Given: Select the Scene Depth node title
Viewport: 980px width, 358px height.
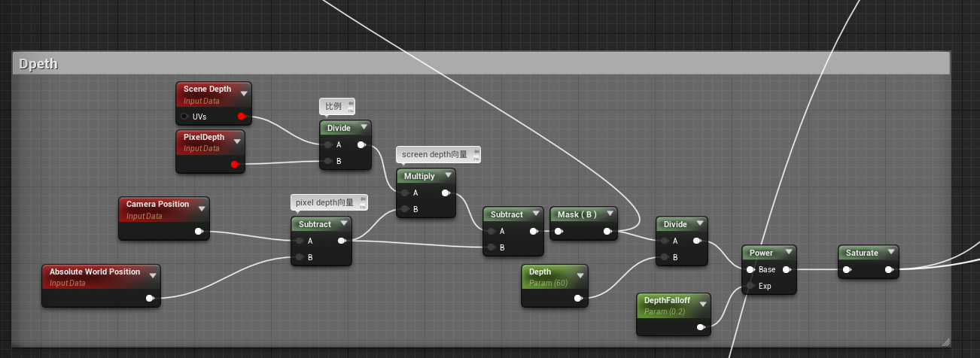Looking at the screenshot, I should click(x=207, y=89).
